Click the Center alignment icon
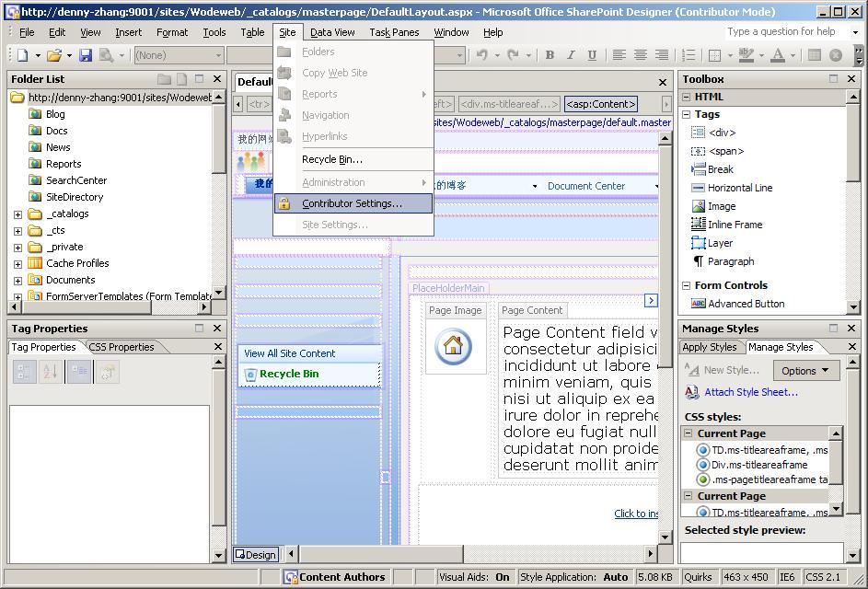 640,55
